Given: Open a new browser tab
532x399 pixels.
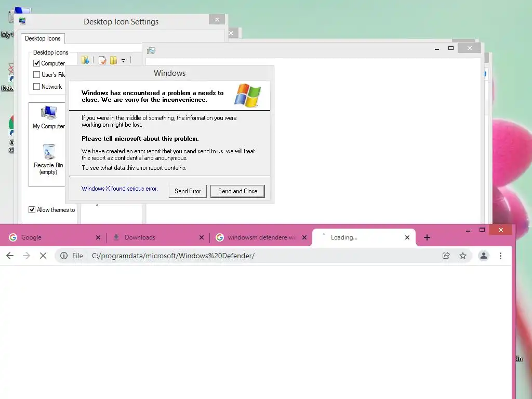Looking at the screenshot, I should pyautogui.click(x=427, y=237).
